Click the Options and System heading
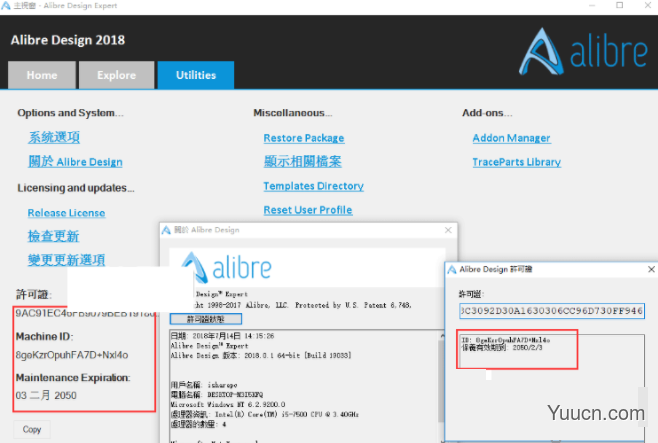The width and height of the screenshot is (658, 443). (x=70, y=113)
